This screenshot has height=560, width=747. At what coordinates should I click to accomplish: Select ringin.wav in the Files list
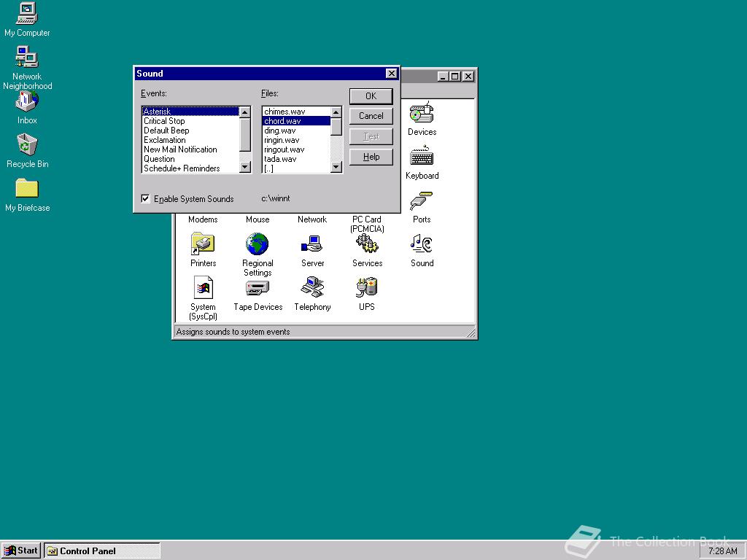[296, 140]
